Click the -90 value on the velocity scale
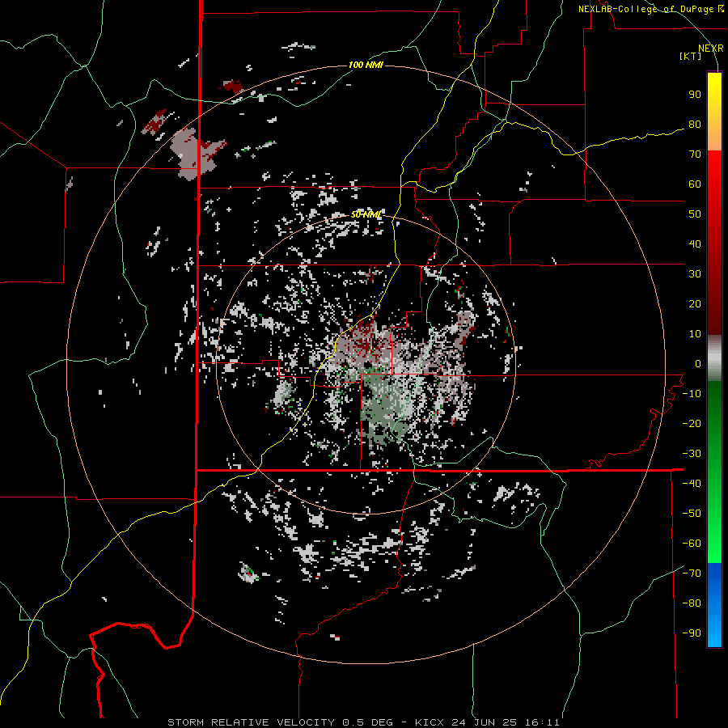The height and width of the screenshot is (728, 728). (x=692, y=633)
